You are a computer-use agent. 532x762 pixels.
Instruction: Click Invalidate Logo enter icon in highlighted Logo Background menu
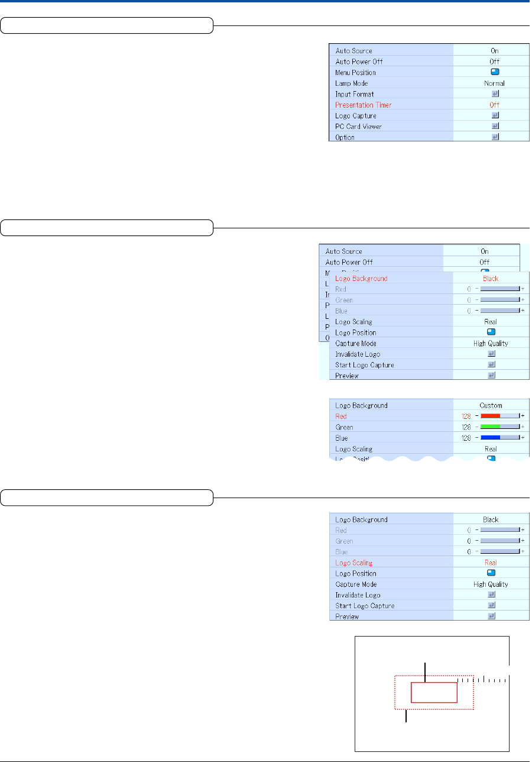click(491, 354)
